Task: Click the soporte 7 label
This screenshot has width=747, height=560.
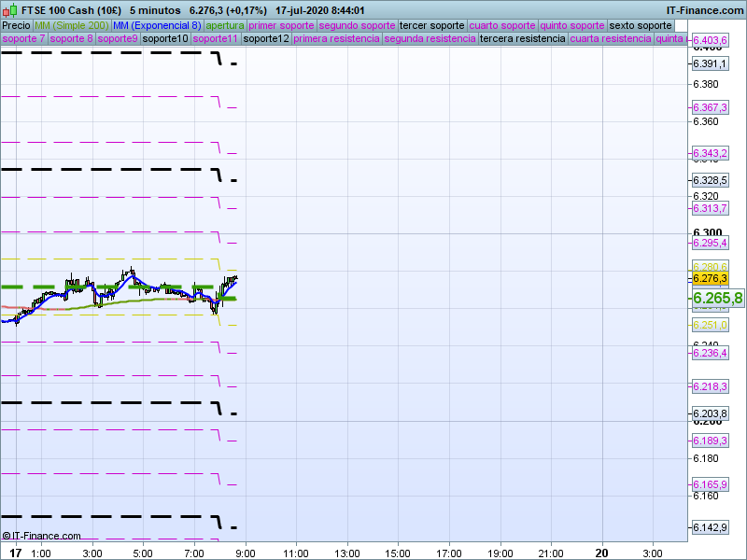Action: point(23,38)
